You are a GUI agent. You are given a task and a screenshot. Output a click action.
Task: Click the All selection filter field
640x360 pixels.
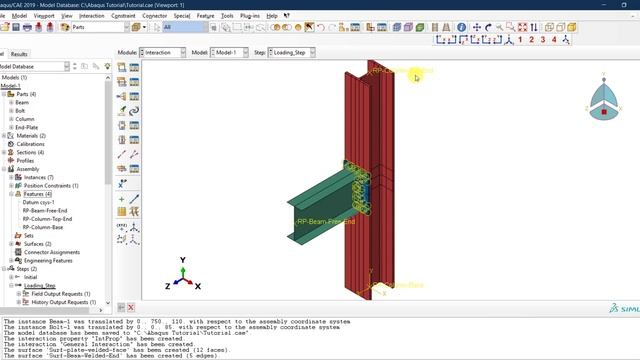[x=185, y=27]
